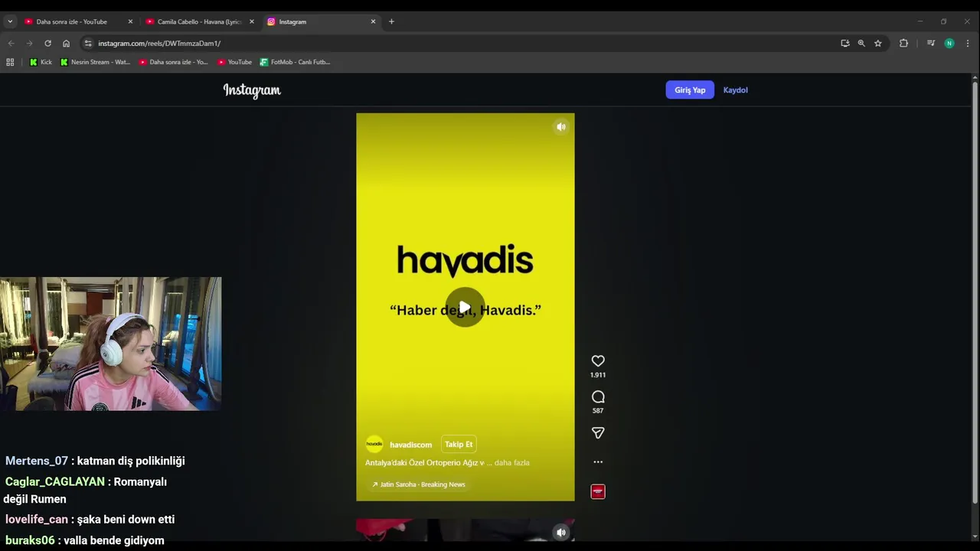Click the scrollbar up arrow

click(x=975, y=77)
